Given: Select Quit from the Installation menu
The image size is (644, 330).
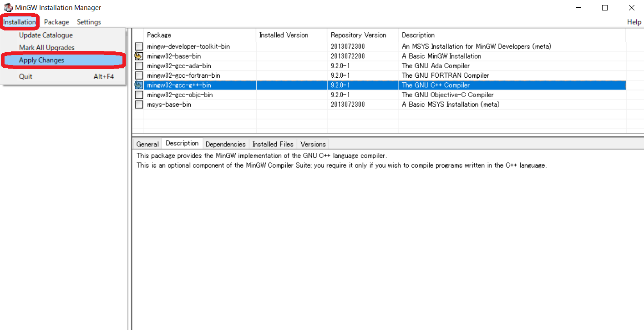Looking at the screenshot, I should tap(63, 76).
